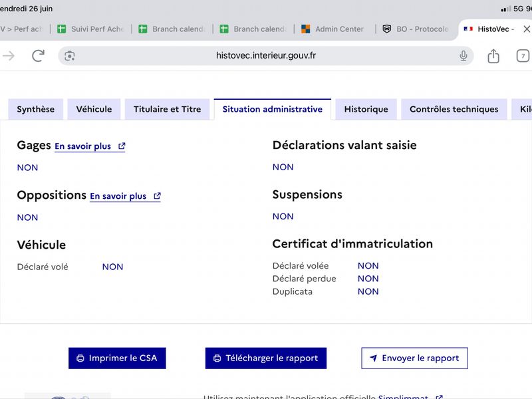Screen dimensions: 532x399
Task: Reload the page with the refresh icon
Action: [38, 56]
